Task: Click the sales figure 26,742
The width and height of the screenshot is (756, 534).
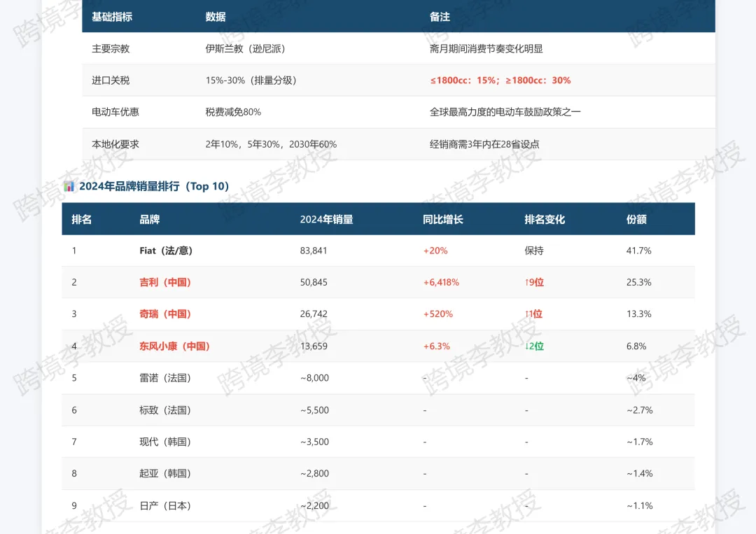Action: click(x=314, y=314)
